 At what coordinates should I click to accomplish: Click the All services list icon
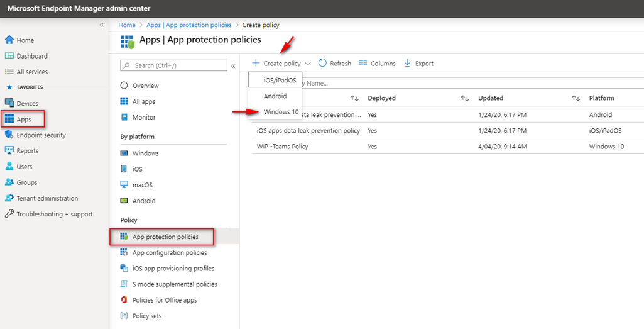tap(9, 72)
